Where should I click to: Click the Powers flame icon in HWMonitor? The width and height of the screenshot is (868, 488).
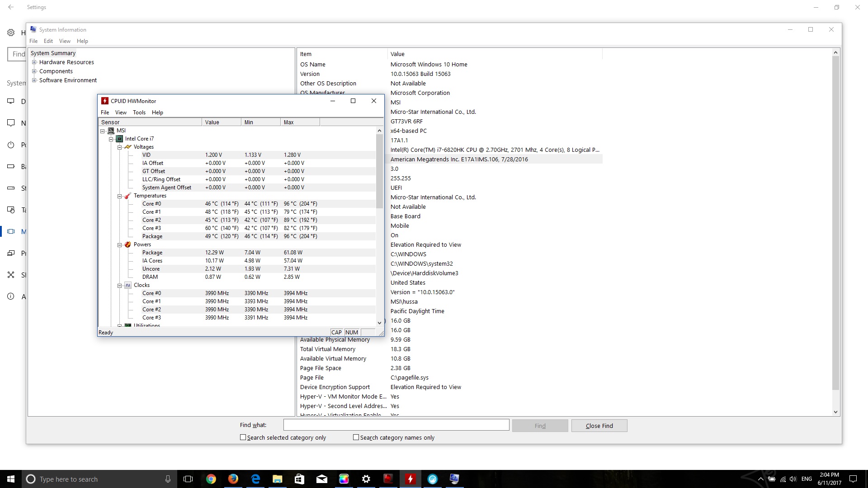(x=128, y=244)
